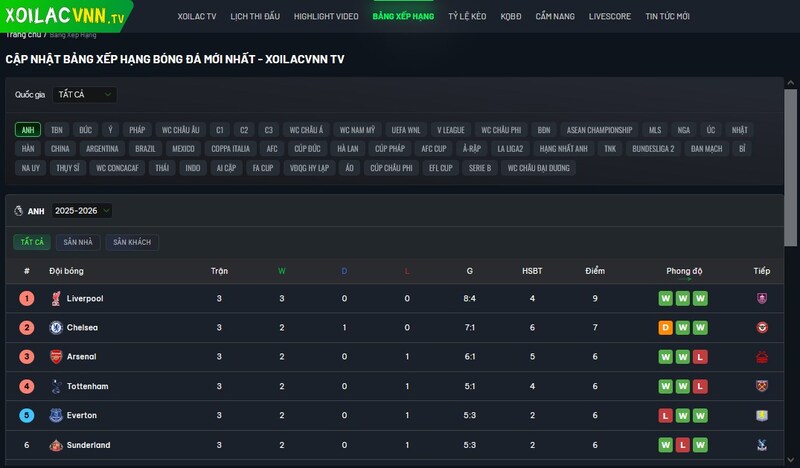Click the Liverpool club crest icon
800x468 pixels.
tap(56, 298)
